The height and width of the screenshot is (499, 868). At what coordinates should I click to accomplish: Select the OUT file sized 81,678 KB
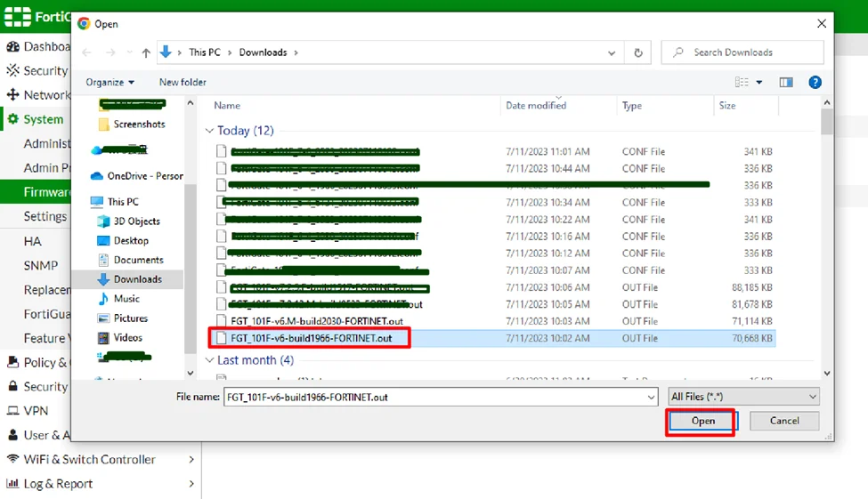[495, 304]
